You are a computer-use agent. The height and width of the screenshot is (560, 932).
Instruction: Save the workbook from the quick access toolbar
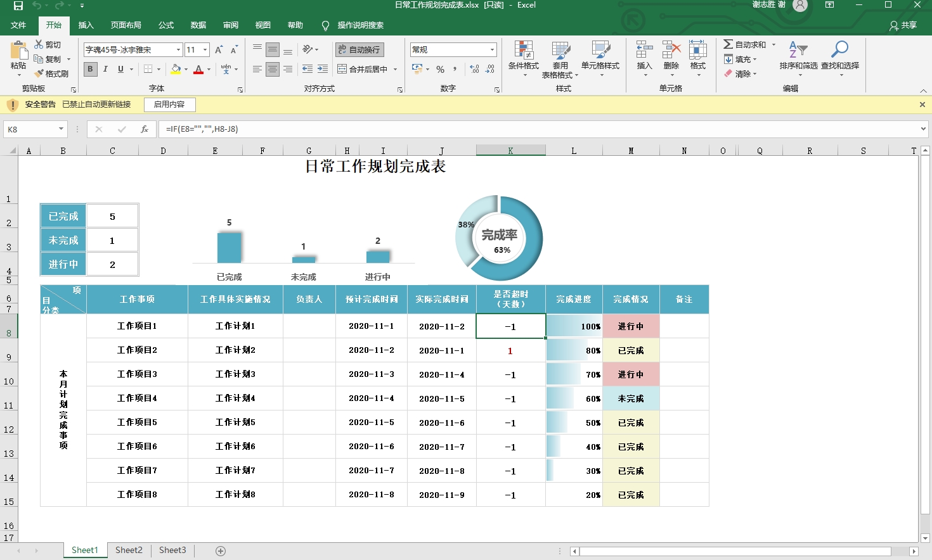point(18,6)
